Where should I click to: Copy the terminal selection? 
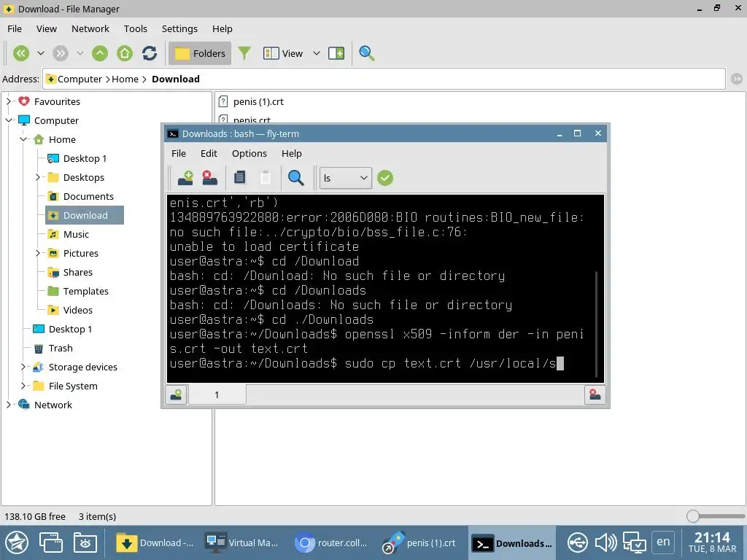239,178
